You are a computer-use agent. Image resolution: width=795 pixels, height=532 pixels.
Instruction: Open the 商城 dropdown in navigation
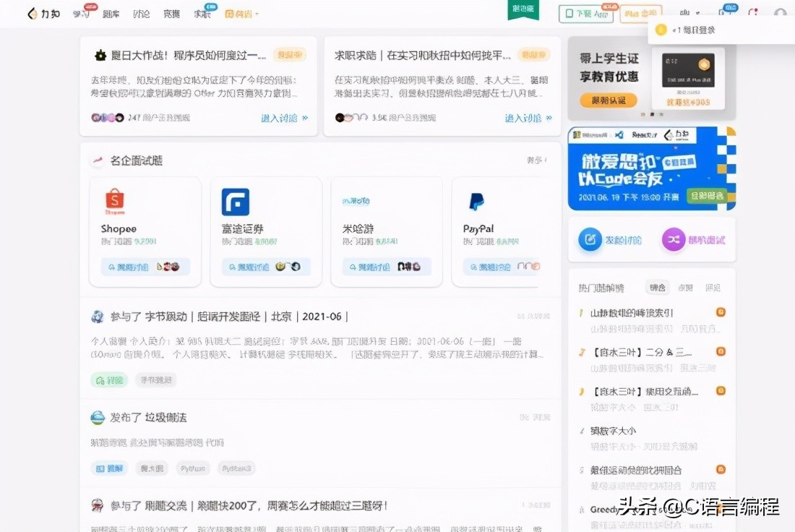[x=242, y=13]
